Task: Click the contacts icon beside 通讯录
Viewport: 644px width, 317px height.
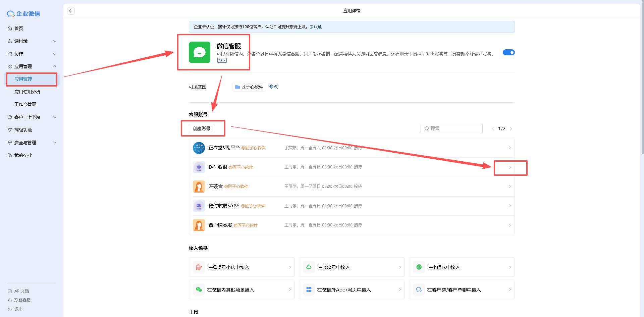Action: [10, 41]
